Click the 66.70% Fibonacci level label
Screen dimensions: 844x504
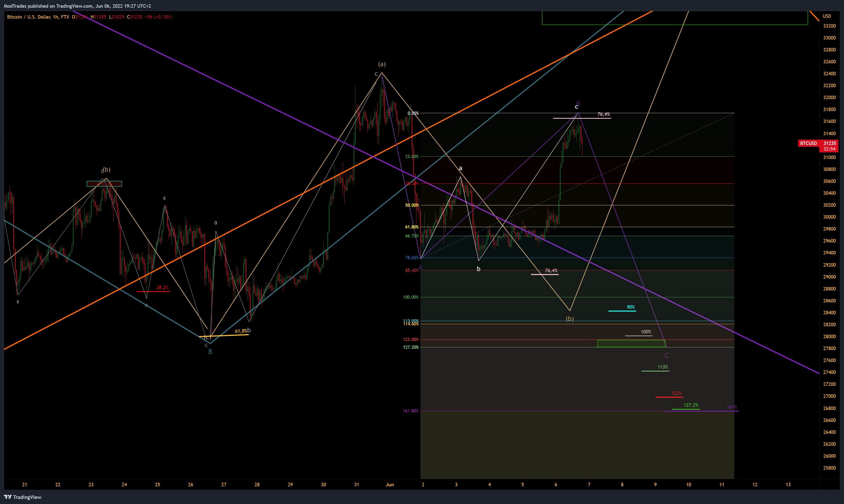tap(412, 236)
